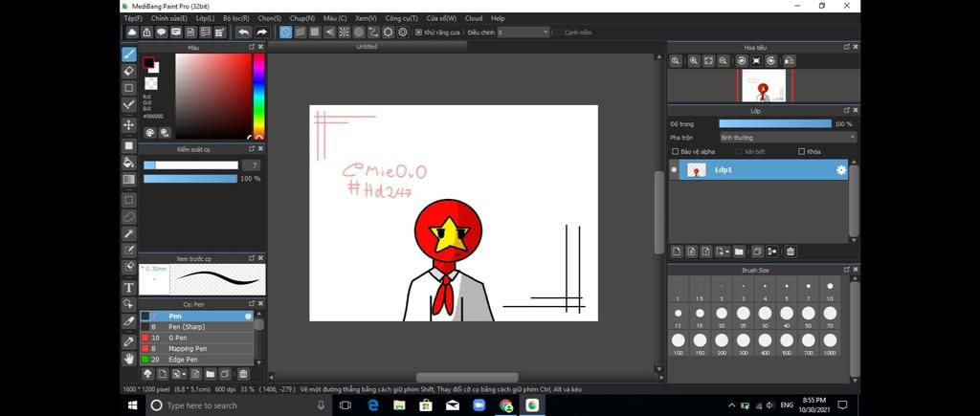Select the Eraser tool
980x416 pixels.
pos(129,71)
